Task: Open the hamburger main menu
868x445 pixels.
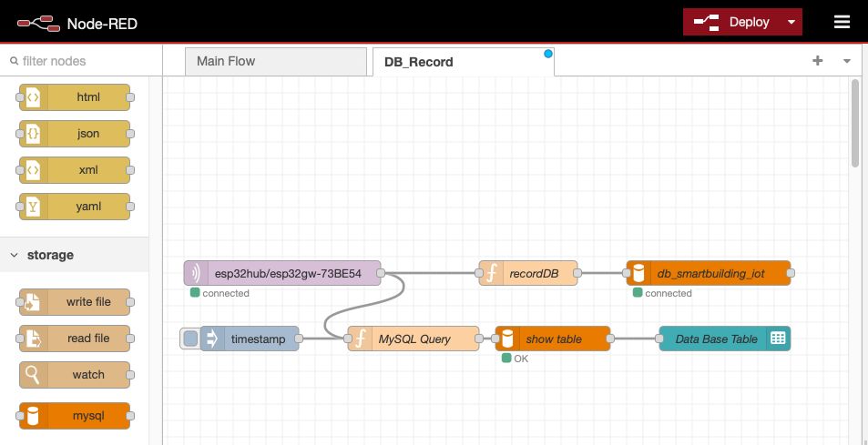Action: (x=842, y=22)
